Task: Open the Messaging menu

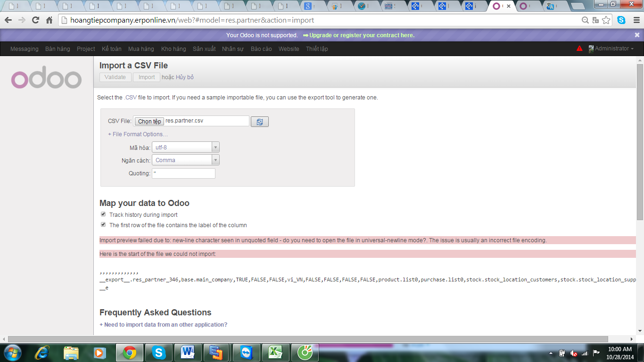Action: (x=25, y=49)
